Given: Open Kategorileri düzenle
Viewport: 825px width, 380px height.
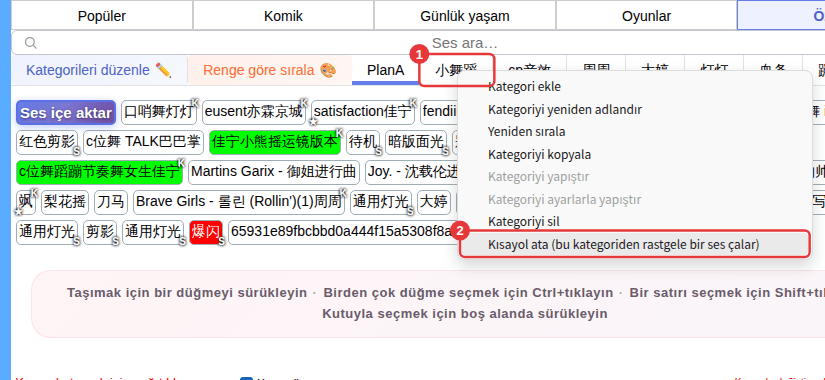Looking at the screenshot, I should click(99, 70).
